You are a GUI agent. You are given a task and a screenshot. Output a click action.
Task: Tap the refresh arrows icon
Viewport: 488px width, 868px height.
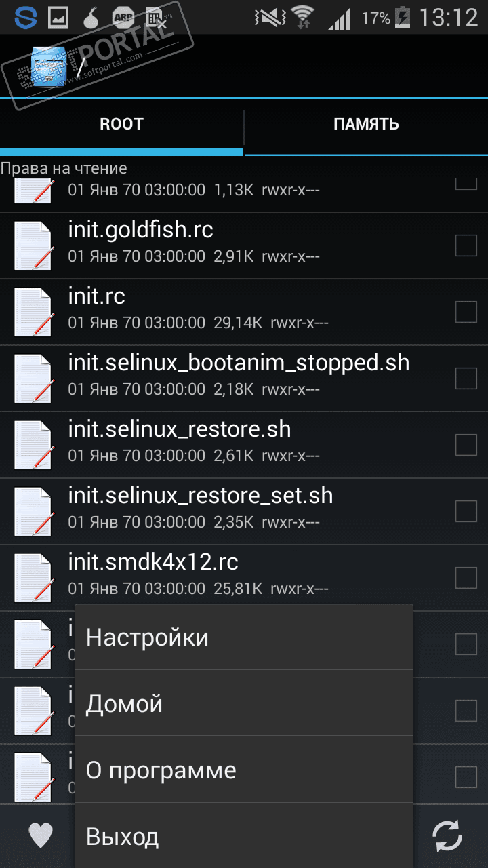(x=448, y=835)
